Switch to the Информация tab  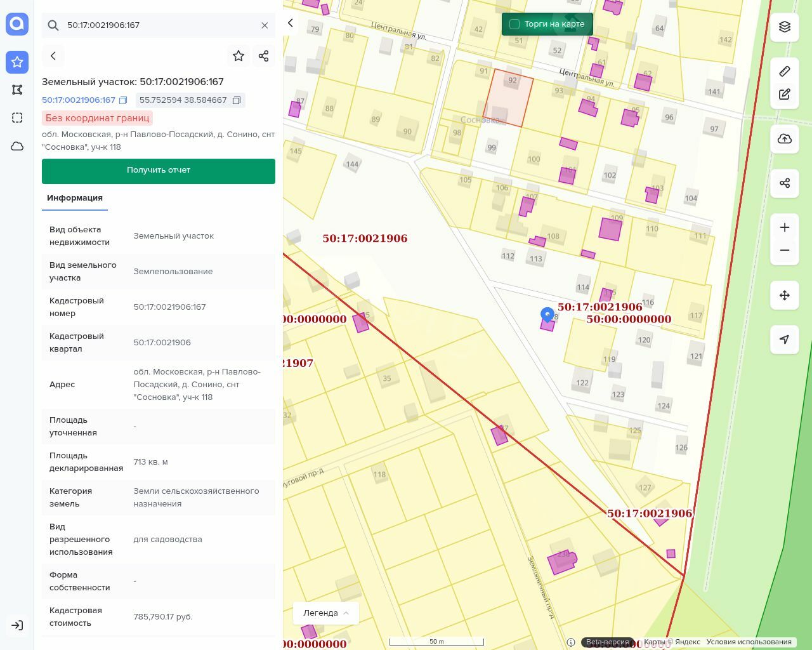75,198
